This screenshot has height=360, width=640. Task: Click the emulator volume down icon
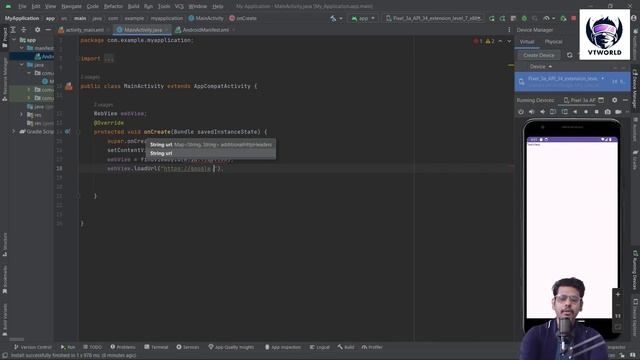click(x=542, y=111)
